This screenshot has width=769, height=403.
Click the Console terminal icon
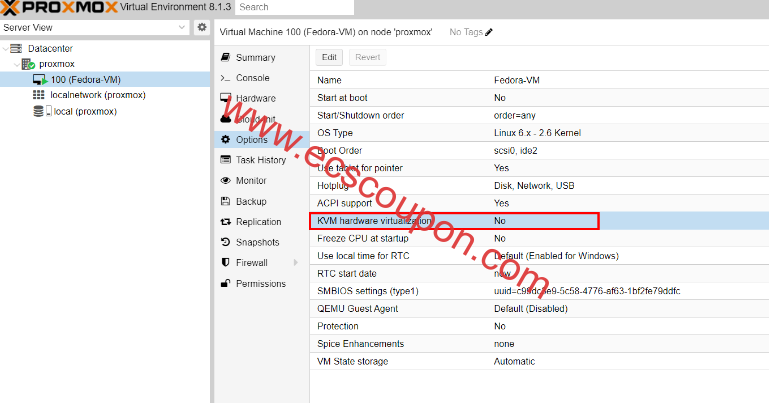pyautogui.click(x=225, y=78)
